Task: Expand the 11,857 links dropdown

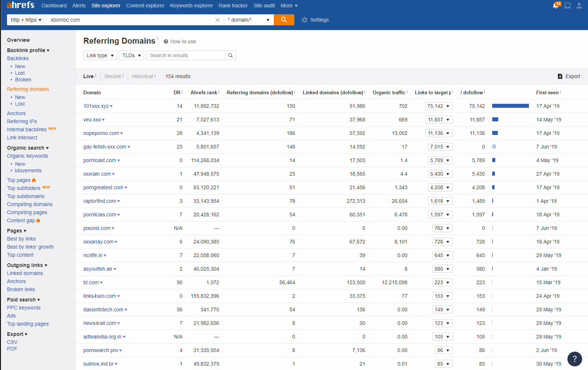Action: [x=439, y=120]
